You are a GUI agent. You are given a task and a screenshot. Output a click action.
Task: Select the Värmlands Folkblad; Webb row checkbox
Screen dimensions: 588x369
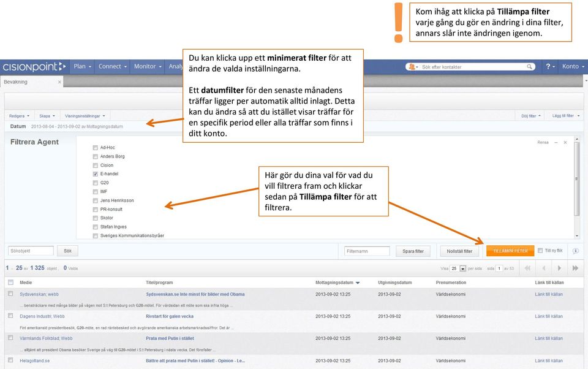10,338
